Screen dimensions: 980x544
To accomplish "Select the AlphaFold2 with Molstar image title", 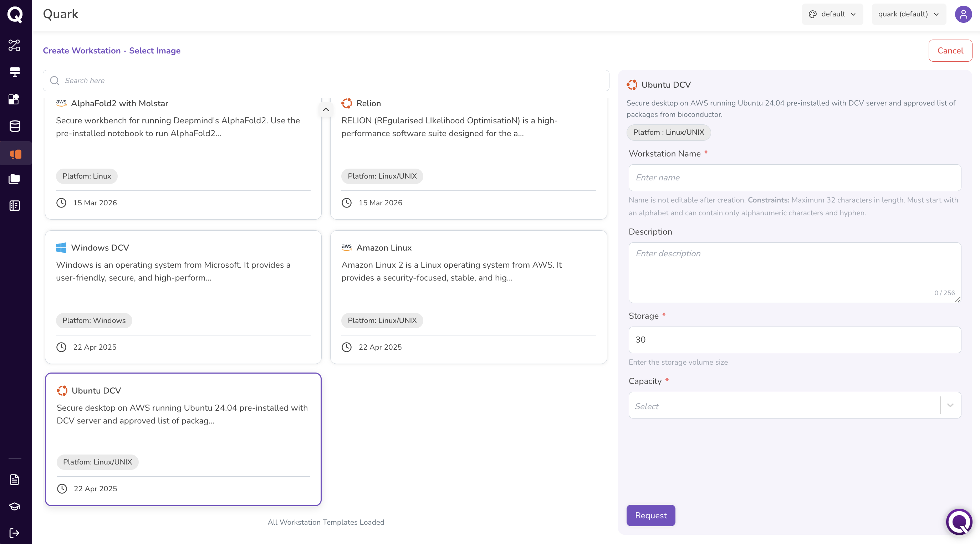I will (x=119, y=103).
